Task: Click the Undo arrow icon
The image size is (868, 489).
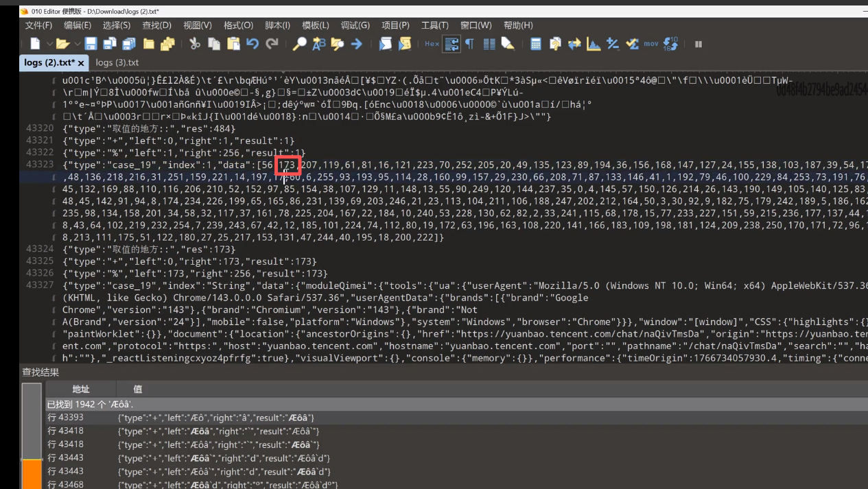Action: pyautogui.click(x=253, y=44)
